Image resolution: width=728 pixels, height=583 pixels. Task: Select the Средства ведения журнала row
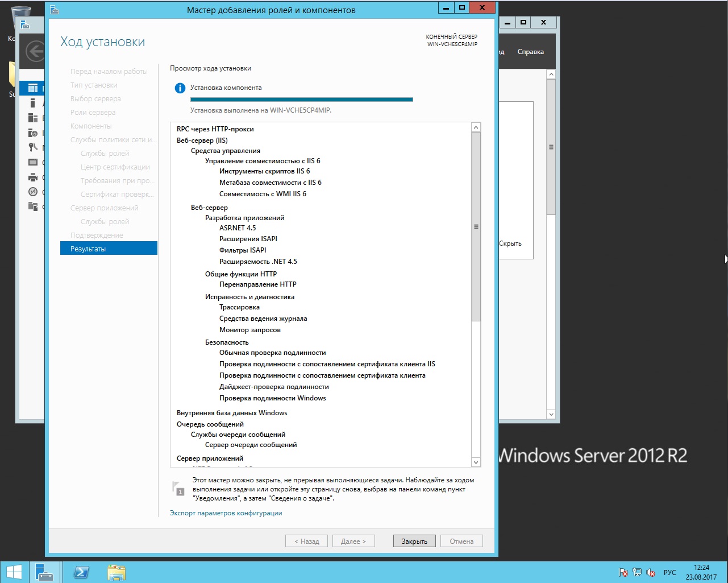263,319
